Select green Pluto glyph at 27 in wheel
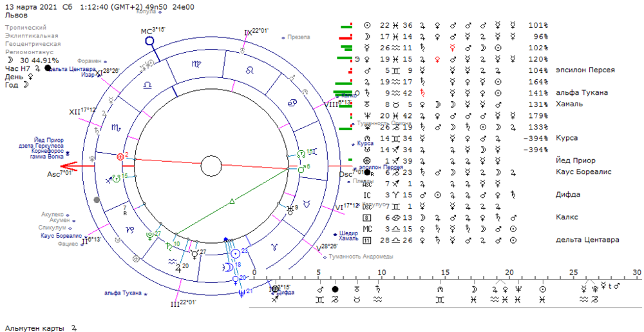 tap(149, 235)
